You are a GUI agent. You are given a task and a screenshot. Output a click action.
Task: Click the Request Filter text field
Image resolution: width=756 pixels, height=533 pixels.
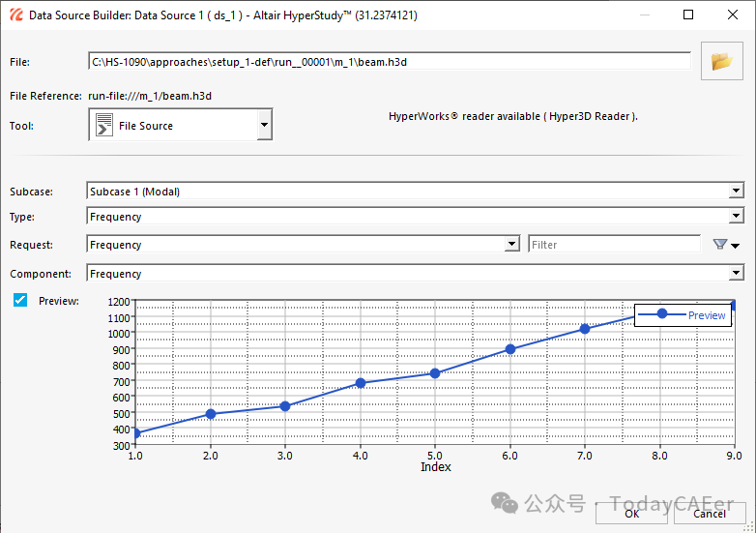point(614,245)
